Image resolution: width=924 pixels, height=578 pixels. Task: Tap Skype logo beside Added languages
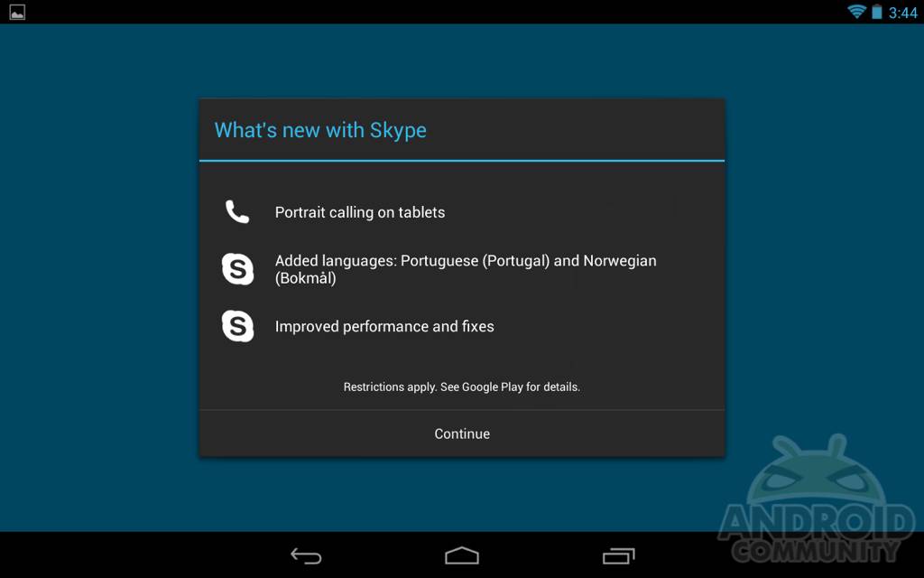(x=238, y=269)
